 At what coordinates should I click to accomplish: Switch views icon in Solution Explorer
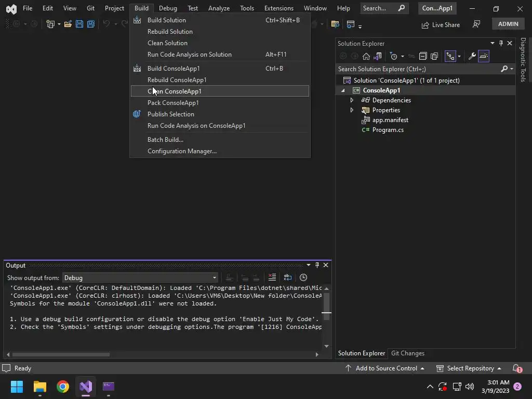377,56
